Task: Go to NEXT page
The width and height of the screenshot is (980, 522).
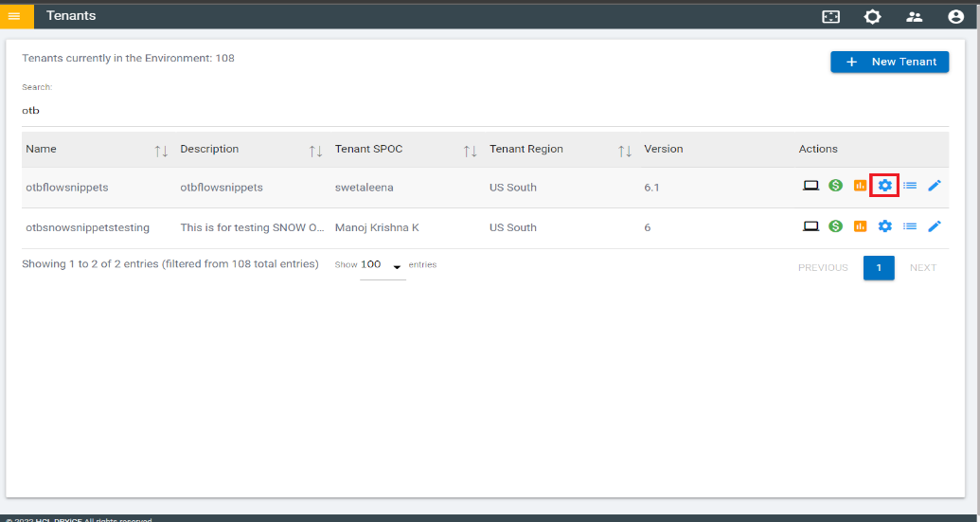Action: pos(923,267)
